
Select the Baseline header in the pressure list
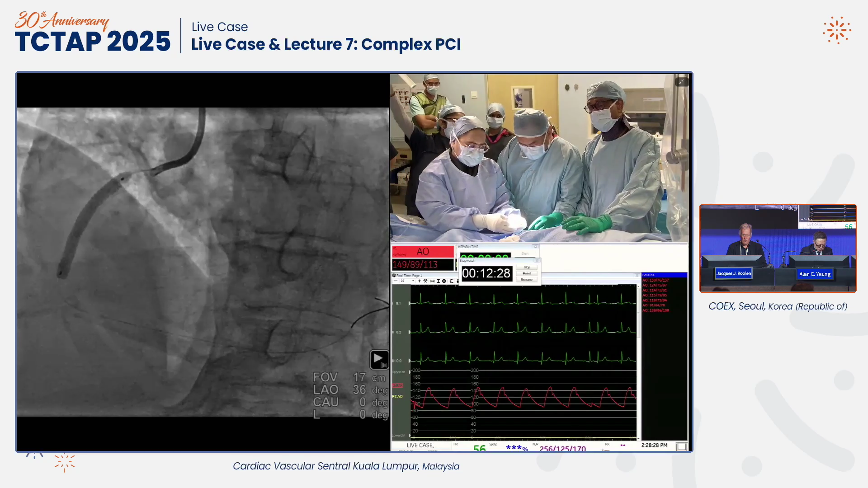pyautogui.click(x=665, y=275)
